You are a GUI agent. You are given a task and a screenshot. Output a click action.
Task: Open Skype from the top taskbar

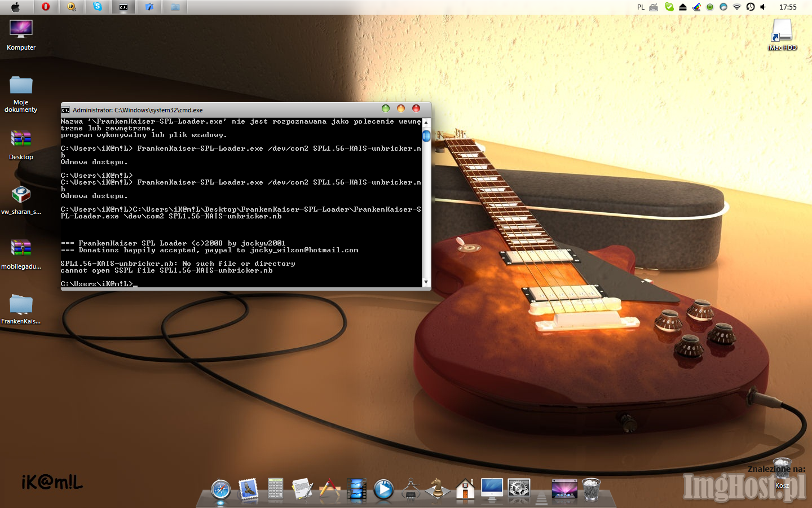pos(98,7)
